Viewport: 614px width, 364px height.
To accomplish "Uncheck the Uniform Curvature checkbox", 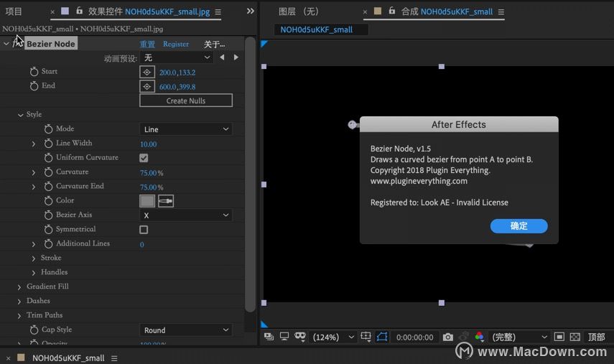I will (x=144, y=158).
